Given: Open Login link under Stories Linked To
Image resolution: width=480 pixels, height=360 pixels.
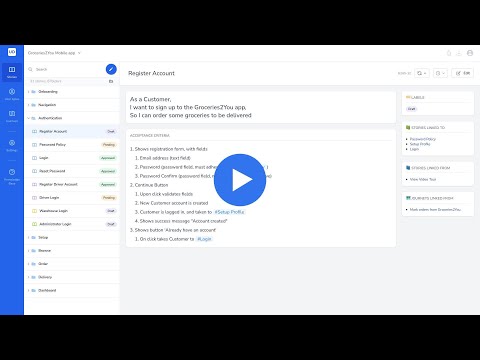Looking at the screenshot, I should coord(414,149).
